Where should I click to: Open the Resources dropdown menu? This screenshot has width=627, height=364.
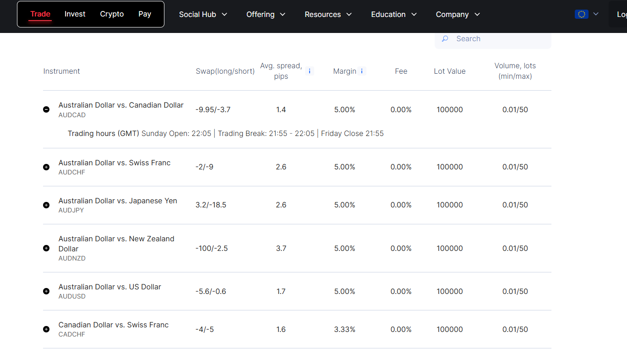coord(328,14)
